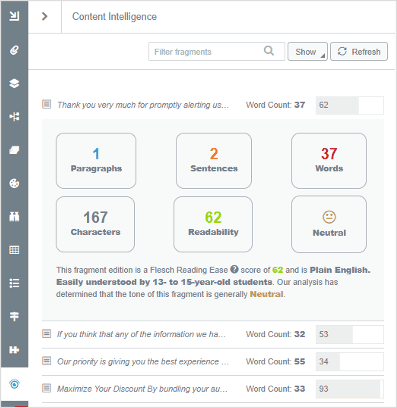Click the Flesch Reading Ease help question icon

235,269
